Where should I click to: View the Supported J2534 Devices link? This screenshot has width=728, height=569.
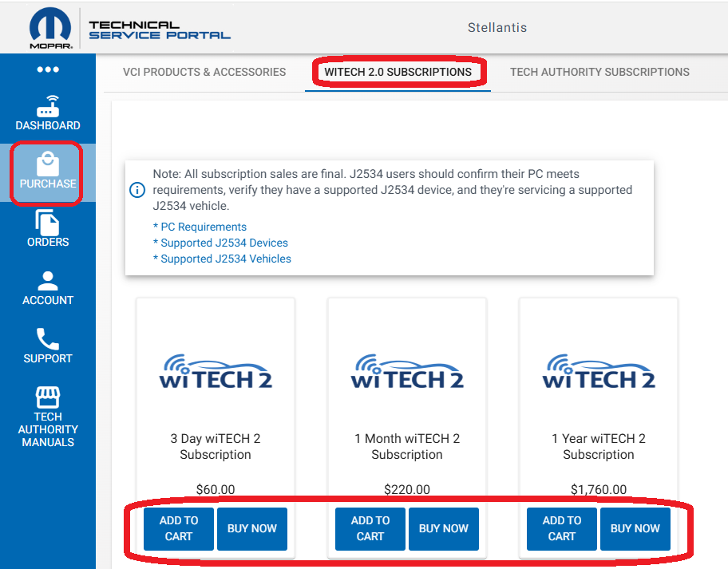[x=220, y=243]
